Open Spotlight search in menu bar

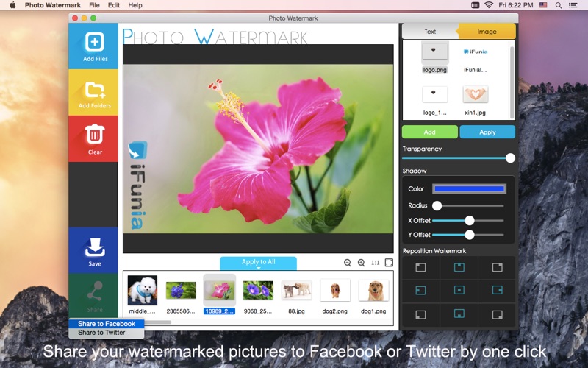click(559, 5)
